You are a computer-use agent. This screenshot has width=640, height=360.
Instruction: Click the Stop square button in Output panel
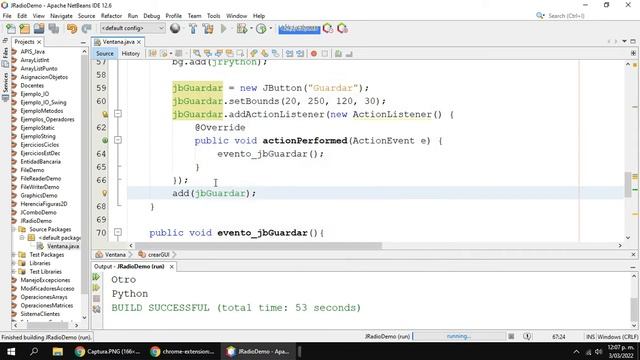tap(96, 299)
